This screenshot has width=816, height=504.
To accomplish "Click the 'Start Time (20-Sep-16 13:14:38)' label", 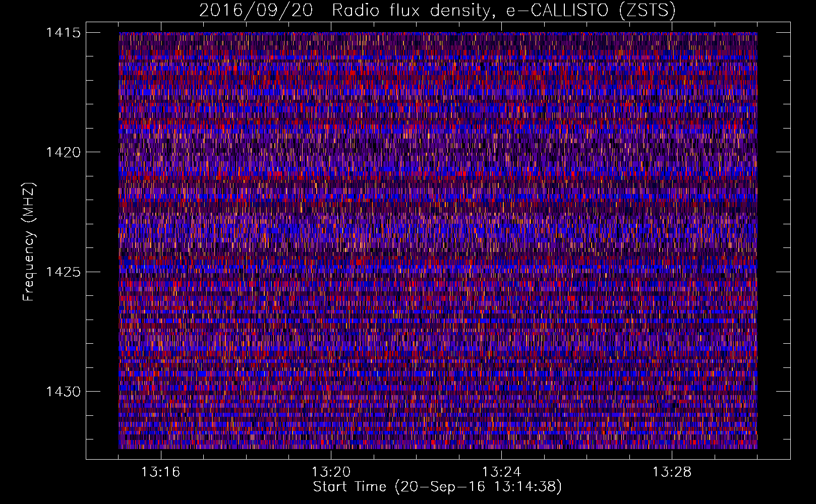I will [x=437, y=487].
